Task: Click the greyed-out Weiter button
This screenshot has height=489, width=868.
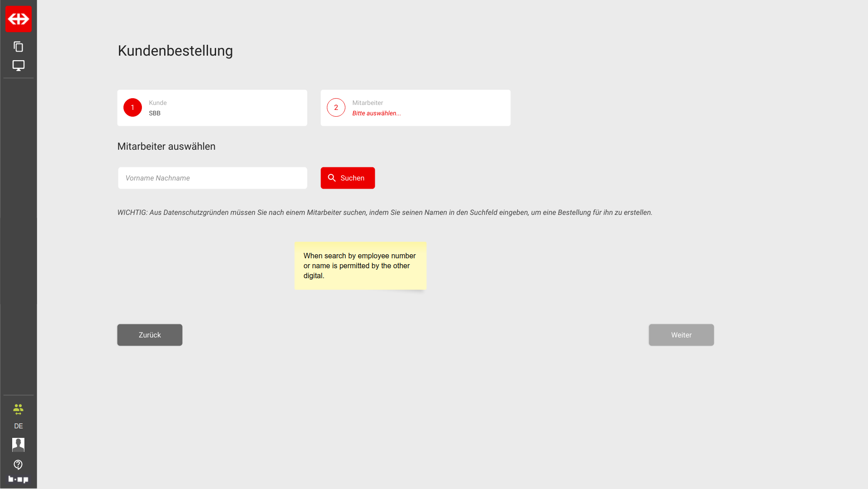Action: [681, 335]
